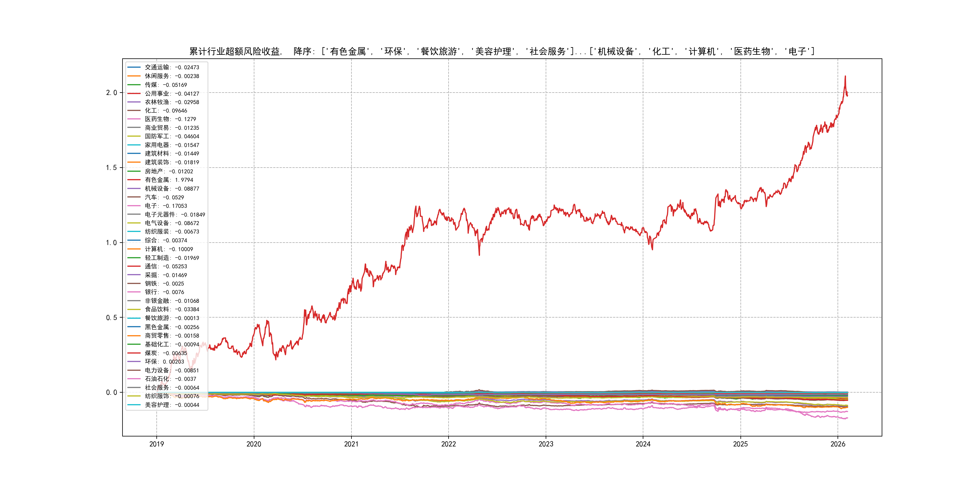This screenshot has width=980, height=490.
Task: Click the 2019 x-axis tick label
Action: pos(156,444)
